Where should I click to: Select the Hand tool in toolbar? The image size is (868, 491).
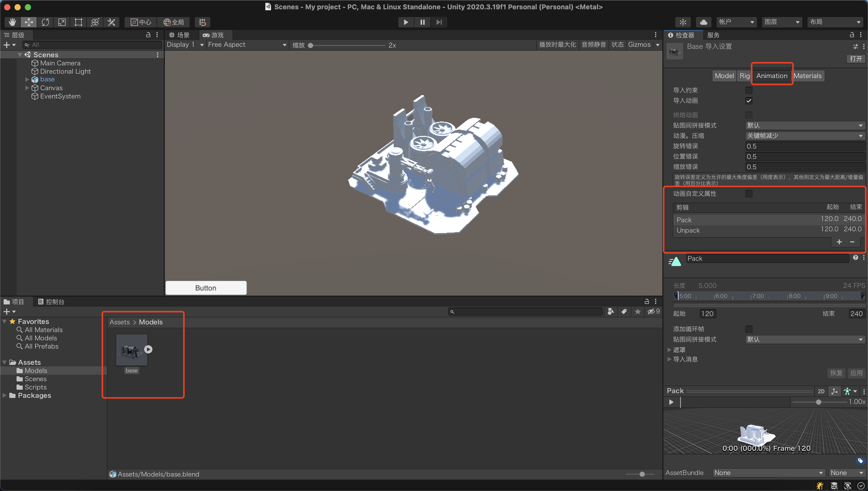[x=12, y=22]
